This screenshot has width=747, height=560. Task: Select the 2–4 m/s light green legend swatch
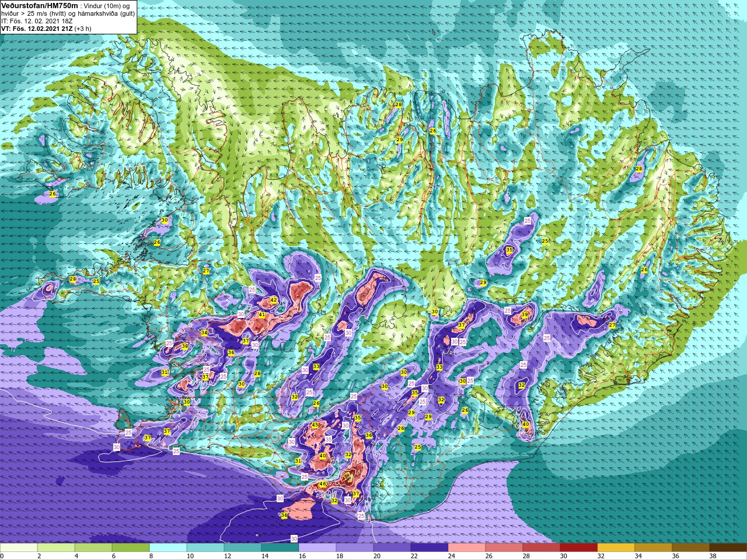point(56,548)
